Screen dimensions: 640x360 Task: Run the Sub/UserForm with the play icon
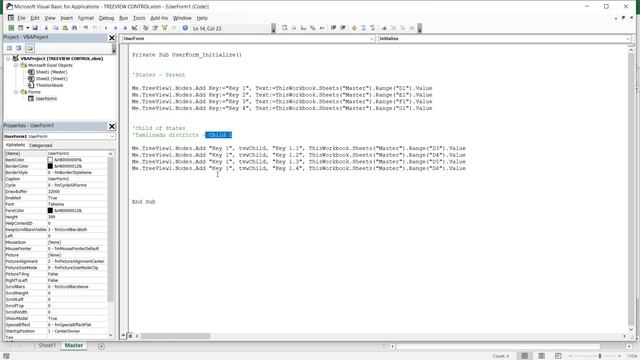[106, 28]
